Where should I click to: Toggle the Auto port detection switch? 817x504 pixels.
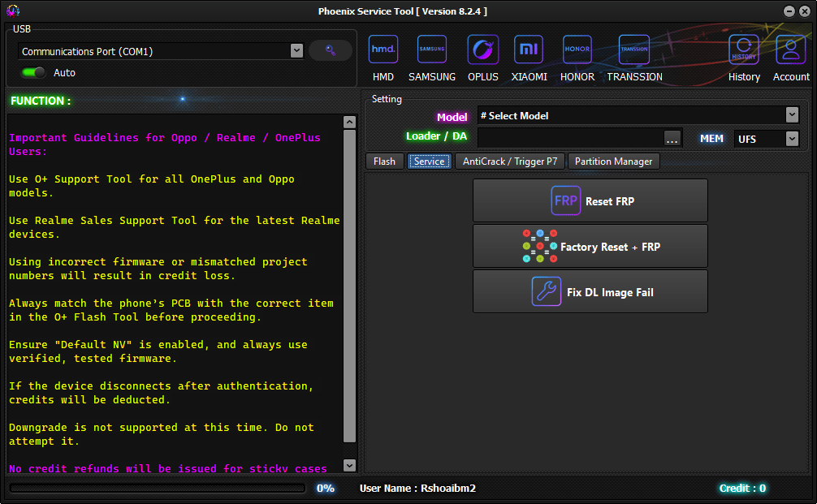pos(33,72)
